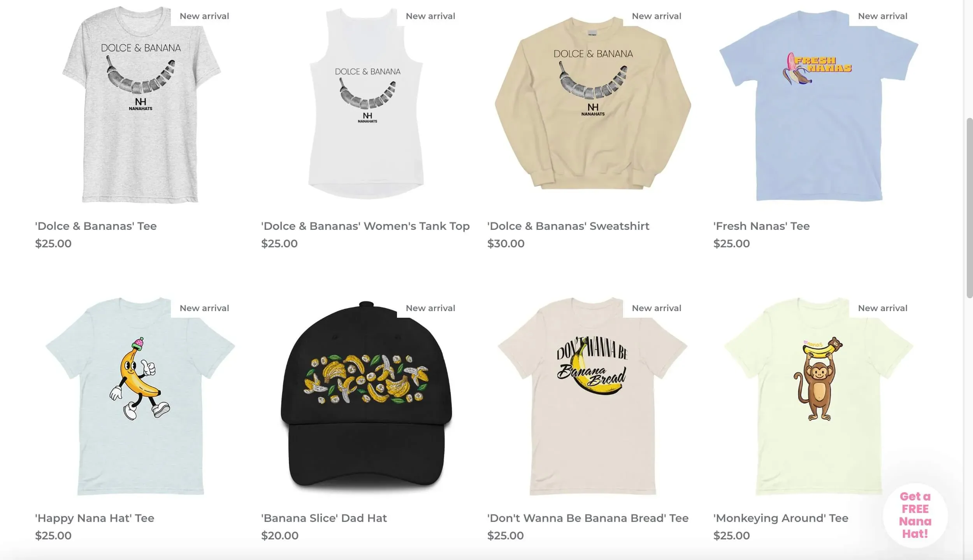Click the $30.00 sweatshirt price

pyautogui.click(x=506, y=243)
